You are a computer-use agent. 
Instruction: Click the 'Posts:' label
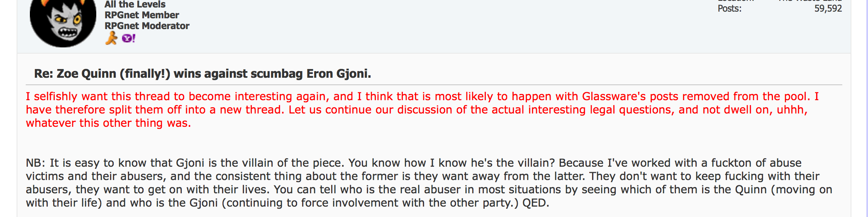[729, 9]
